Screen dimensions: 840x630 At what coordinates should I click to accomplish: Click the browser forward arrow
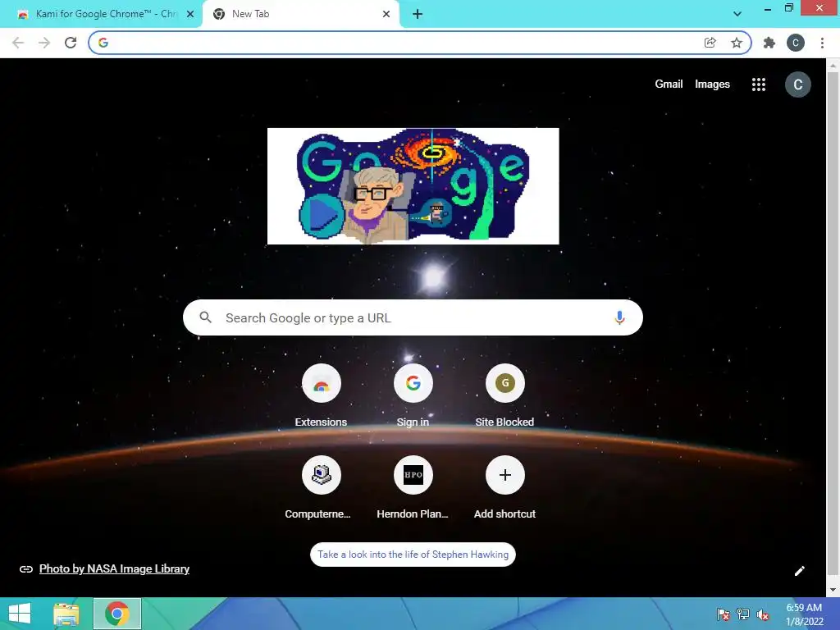tap(44, 43)
